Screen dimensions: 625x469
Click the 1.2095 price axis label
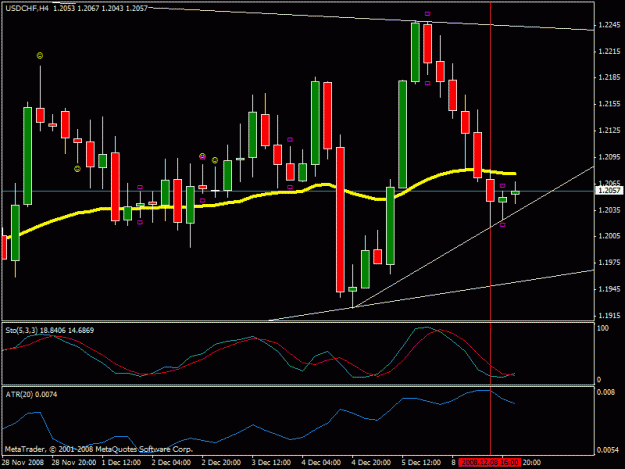[609, 157]
